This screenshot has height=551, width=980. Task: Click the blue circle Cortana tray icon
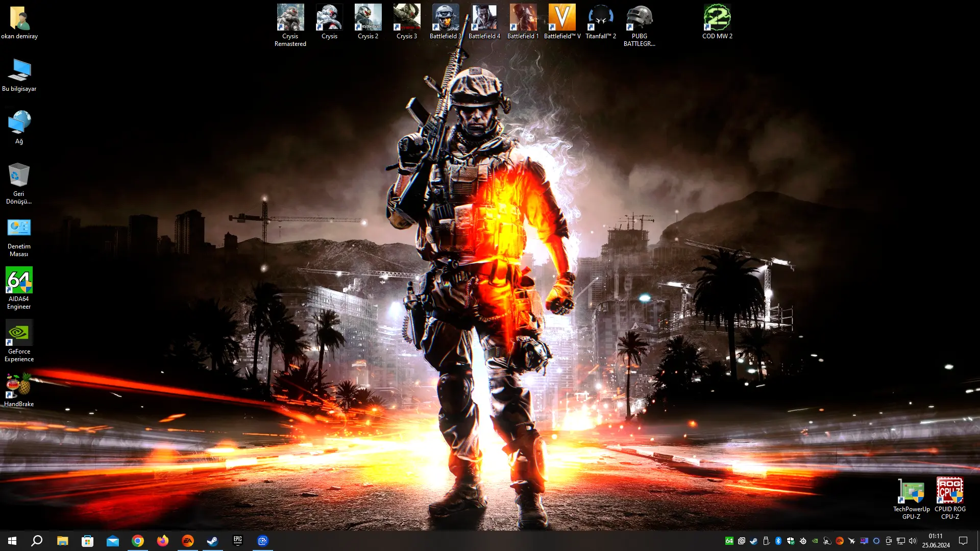tap(876, 541)
